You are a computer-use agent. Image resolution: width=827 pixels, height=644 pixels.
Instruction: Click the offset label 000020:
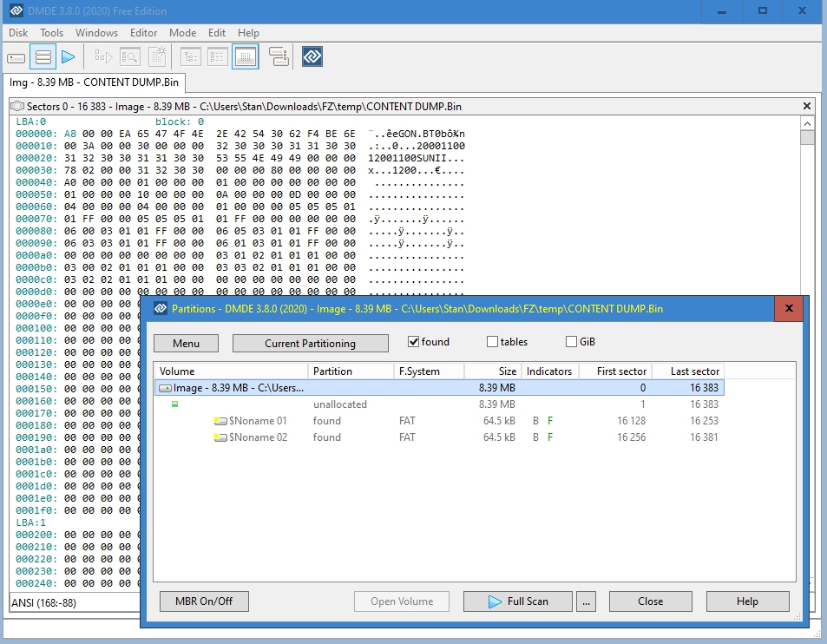tap(36, 158)
